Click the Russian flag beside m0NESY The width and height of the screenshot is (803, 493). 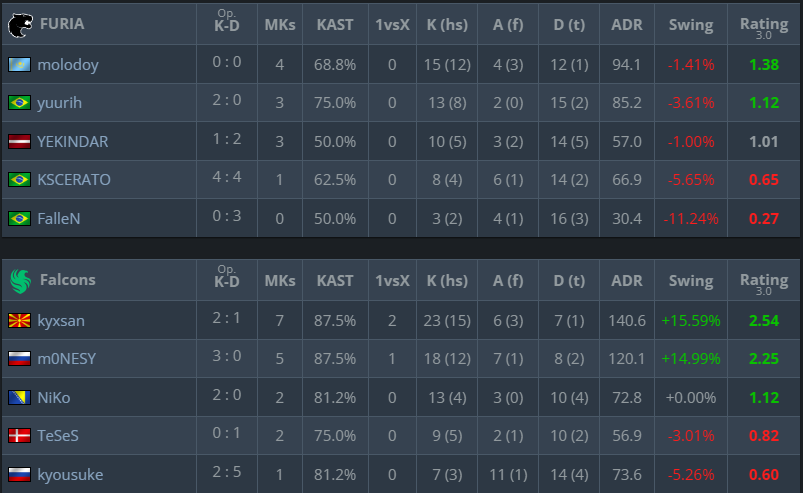pyautogui.click(x=19, y=360)
